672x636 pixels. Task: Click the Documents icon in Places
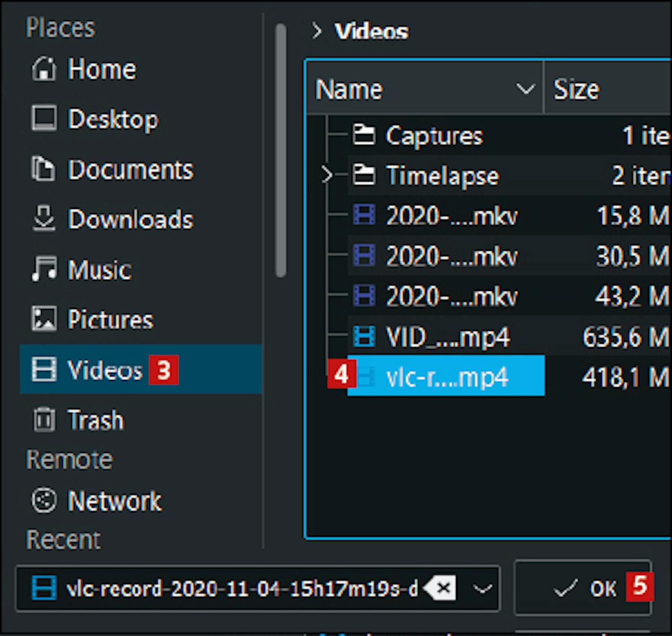pyautogui.click(x=43, y=169)
